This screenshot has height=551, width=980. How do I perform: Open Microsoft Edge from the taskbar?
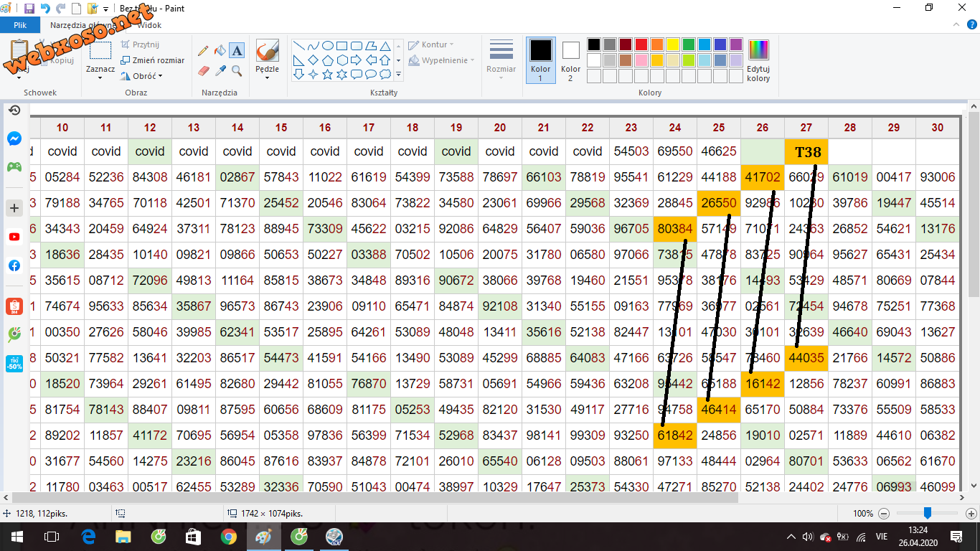point(88,536)
